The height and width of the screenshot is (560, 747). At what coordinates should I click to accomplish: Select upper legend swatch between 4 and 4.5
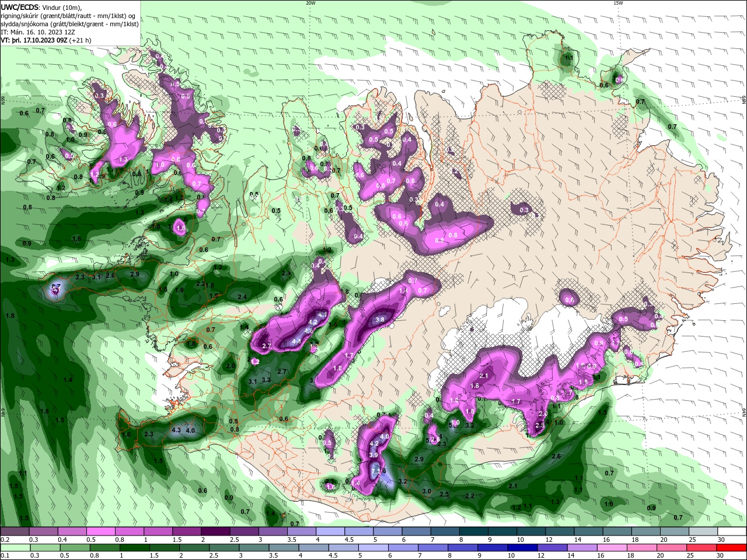pyautogui.click(x=330, y=531)
